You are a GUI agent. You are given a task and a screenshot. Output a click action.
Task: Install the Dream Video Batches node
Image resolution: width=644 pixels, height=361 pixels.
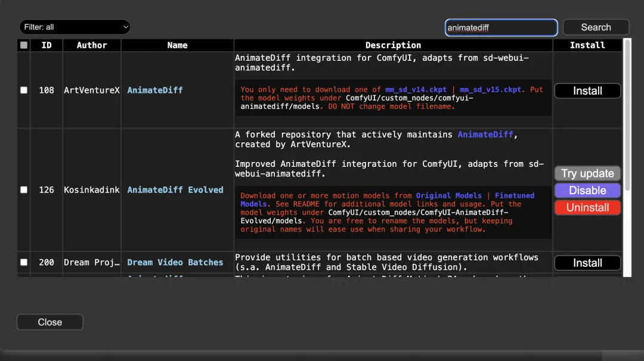point(587,263)
